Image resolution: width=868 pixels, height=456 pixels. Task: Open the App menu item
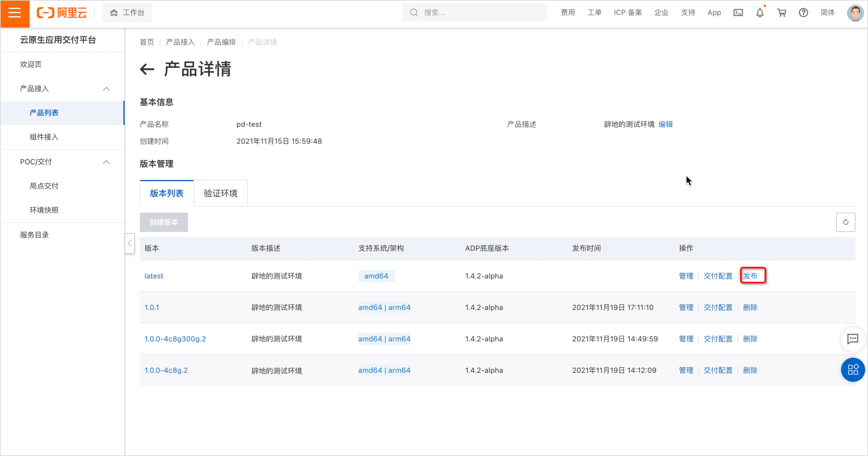point(714,13)
